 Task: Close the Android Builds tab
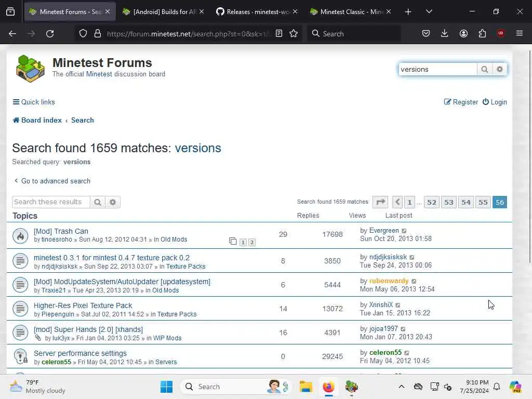pos(202,11)
